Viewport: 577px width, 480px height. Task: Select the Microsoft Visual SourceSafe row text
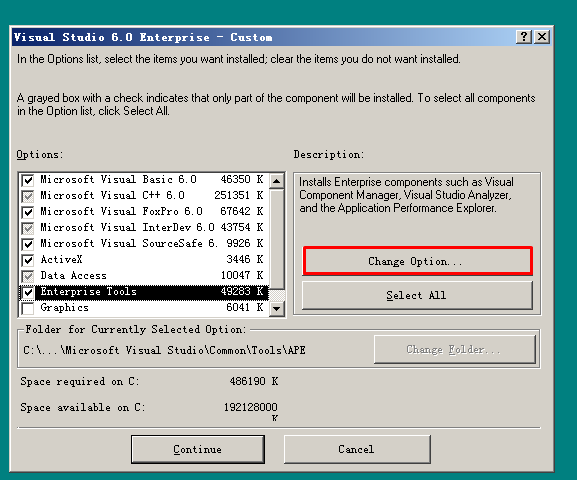pyautogui.click(x=129, y=243)
